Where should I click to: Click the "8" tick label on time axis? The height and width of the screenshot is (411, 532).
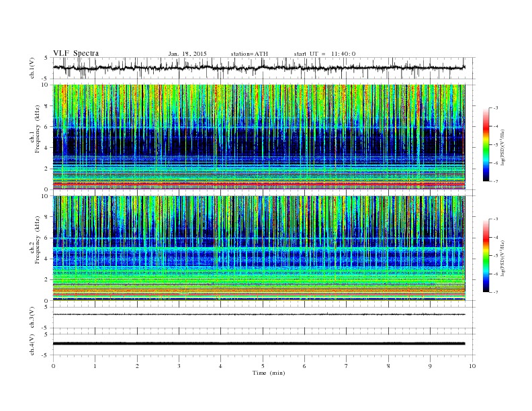pyautogui.click(x=388, y=366)
